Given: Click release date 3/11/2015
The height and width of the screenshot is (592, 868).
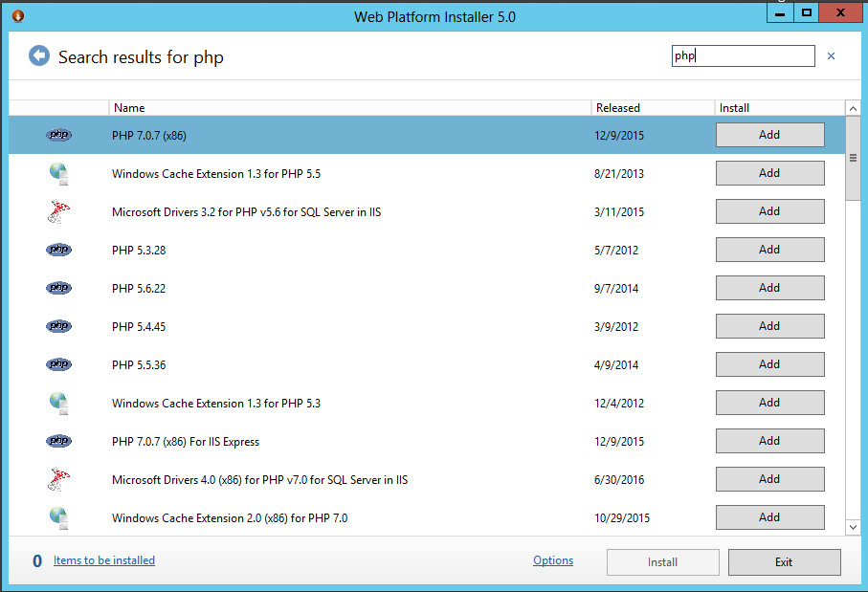Looking at the screenshot, I should pyautogui.click(x=619, y=212).
